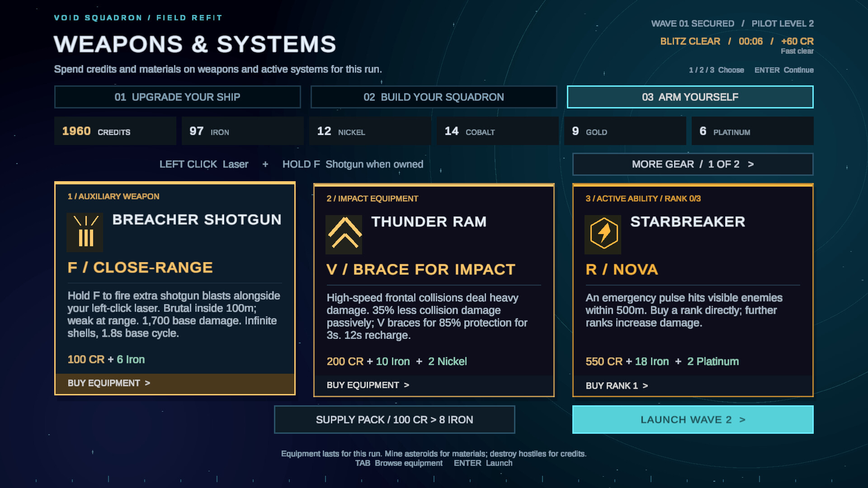
Task: Click the 100 CR + 6 Iron cost
Action: pyautogui.click(x=106, y=360)
